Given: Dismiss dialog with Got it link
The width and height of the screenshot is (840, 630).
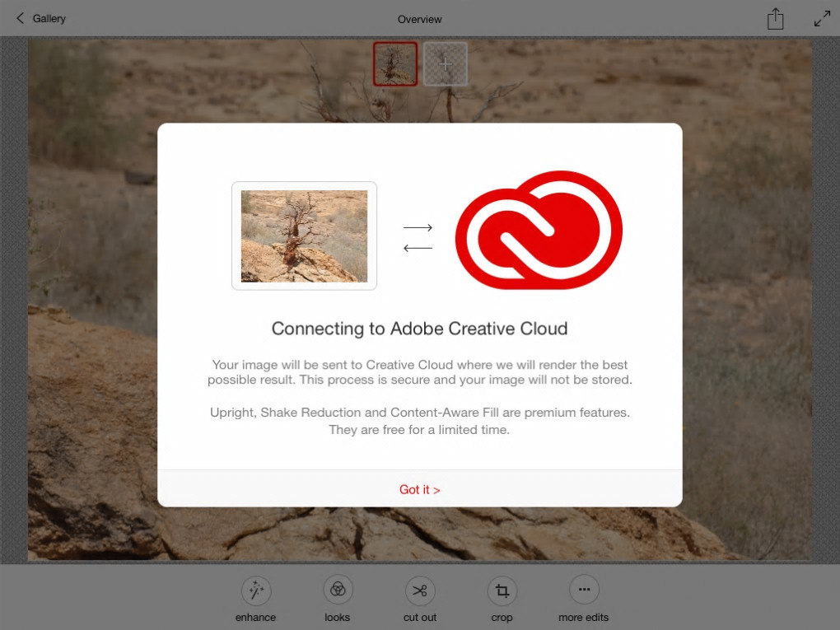Looking at the screenshot, I should pos(419,490).
